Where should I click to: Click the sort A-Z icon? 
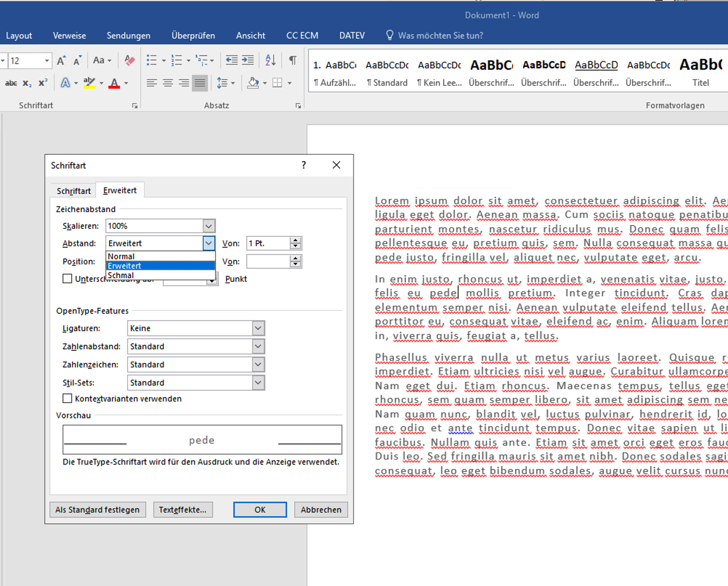pos(270,60)
